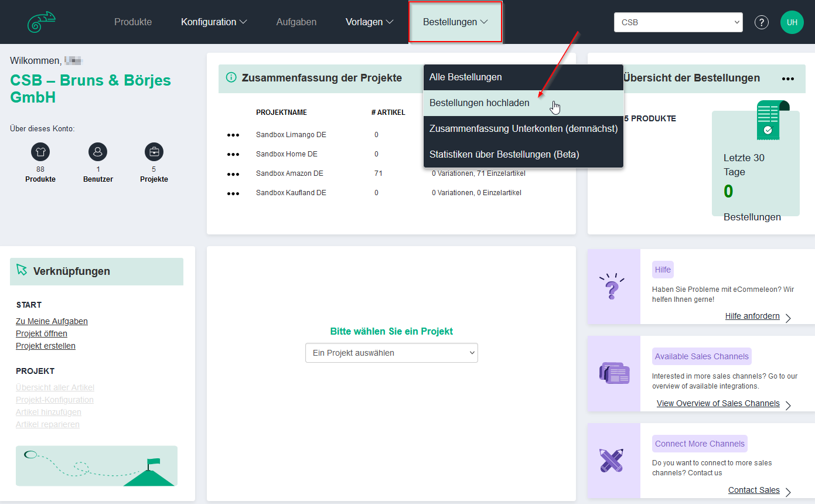
Task: Click the chameleon logo in the header
Action: [x=41, y=22]
